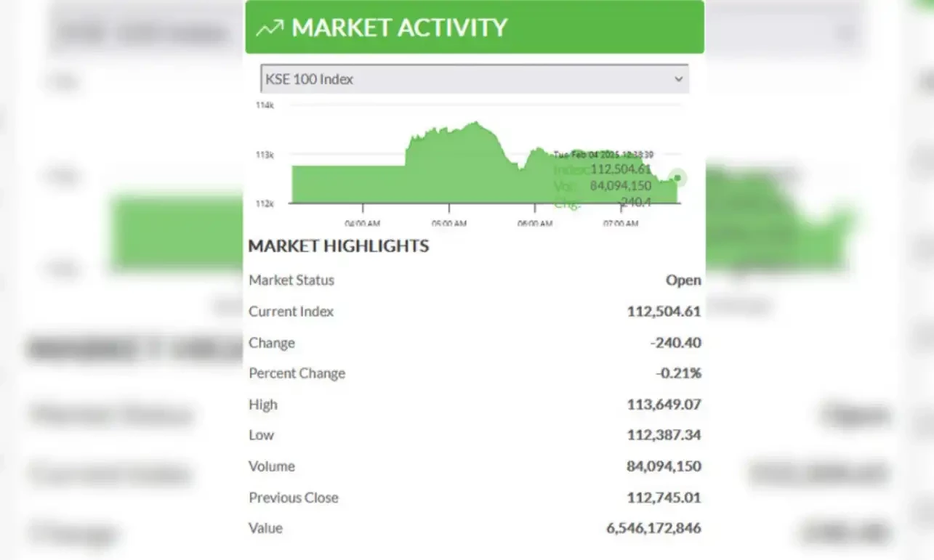The height and width of the screenshot is (560, 934).
Task: Click the green data point marker on chart
Action: [x=677, y=178]
